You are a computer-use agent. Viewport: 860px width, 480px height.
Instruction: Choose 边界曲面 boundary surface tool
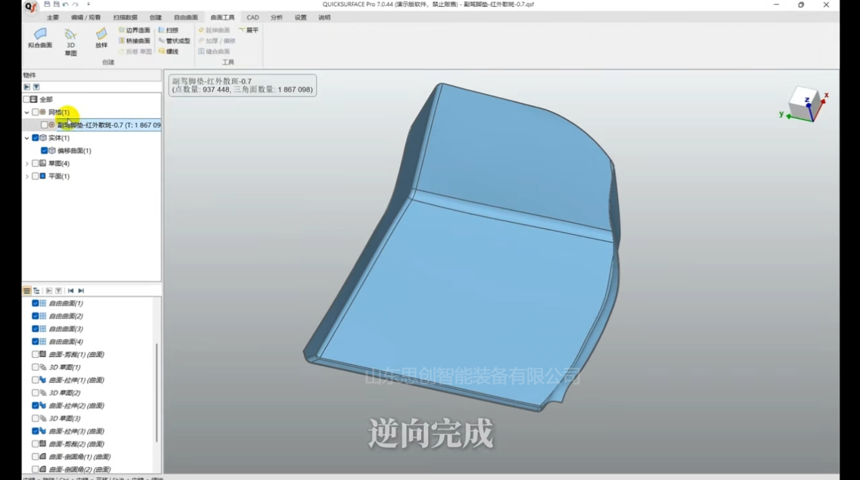click(x=134, y=30)
